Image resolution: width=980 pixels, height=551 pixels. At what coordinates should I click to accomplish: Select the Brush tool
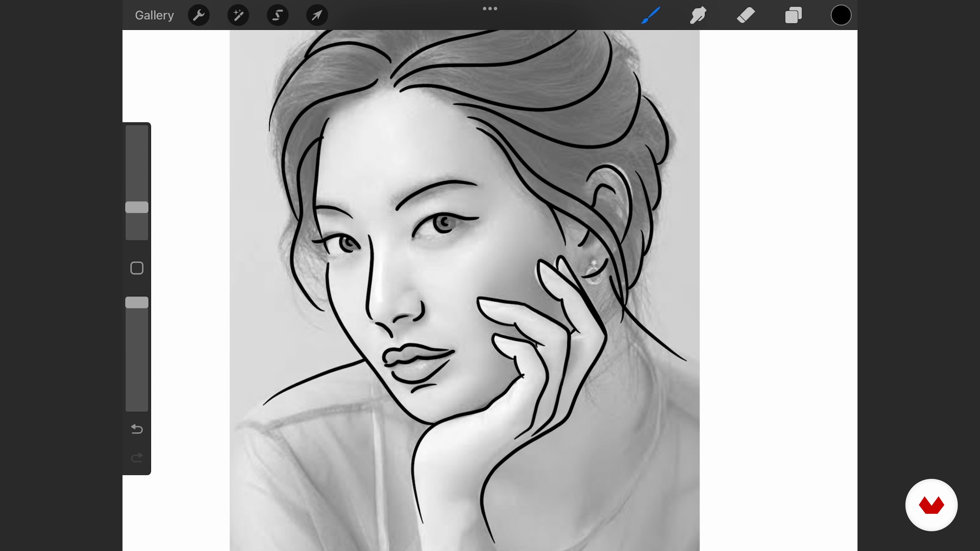pos(651,15)
